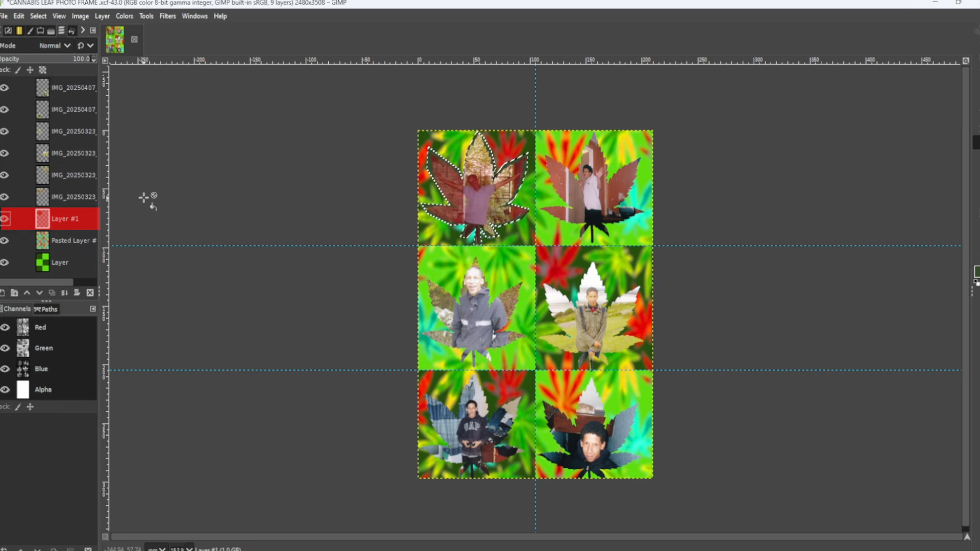Create a new layer group
Image resolution: width=980 pixels, height=551 pixels.
(x=14, y=293)
